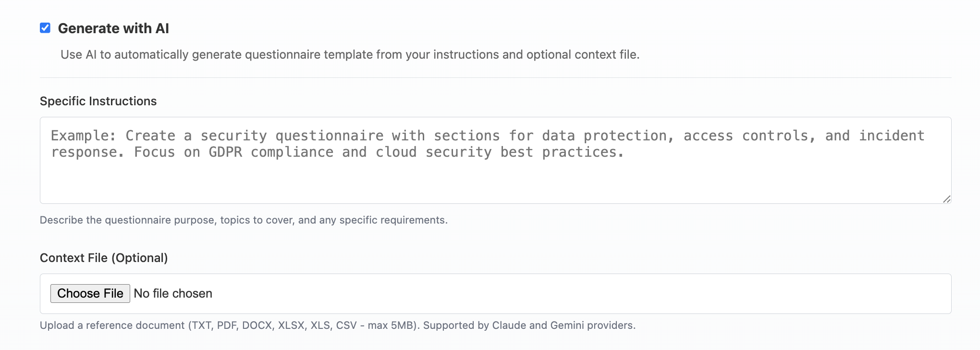980x350 pixels.
Task: Click the divider line below AI description
Action: (x=495, y=78)
